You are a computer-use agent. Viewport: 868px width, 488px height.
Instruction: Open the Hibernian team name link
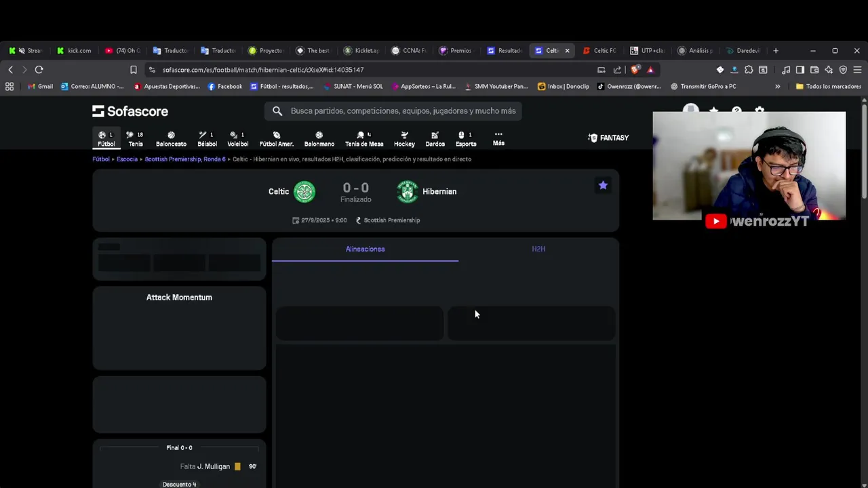439,192
